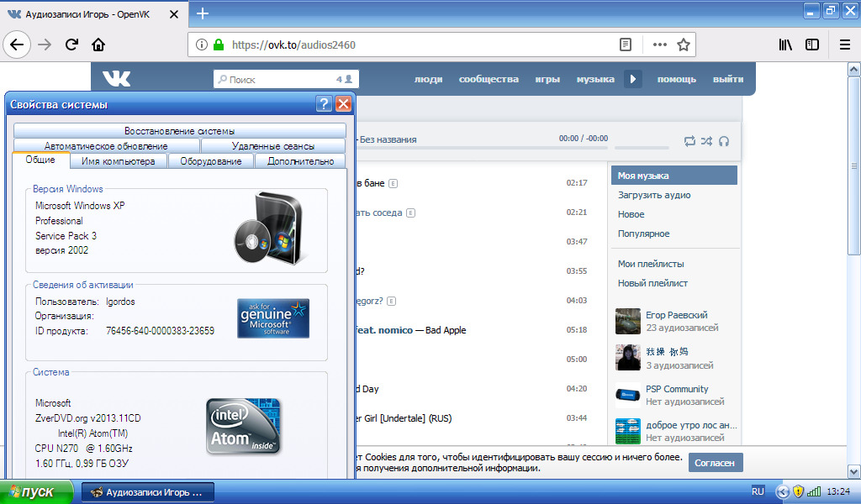Close the Аудиозаписи Игорь tab
The image size is (861, 504).
[x=173, y=14]
